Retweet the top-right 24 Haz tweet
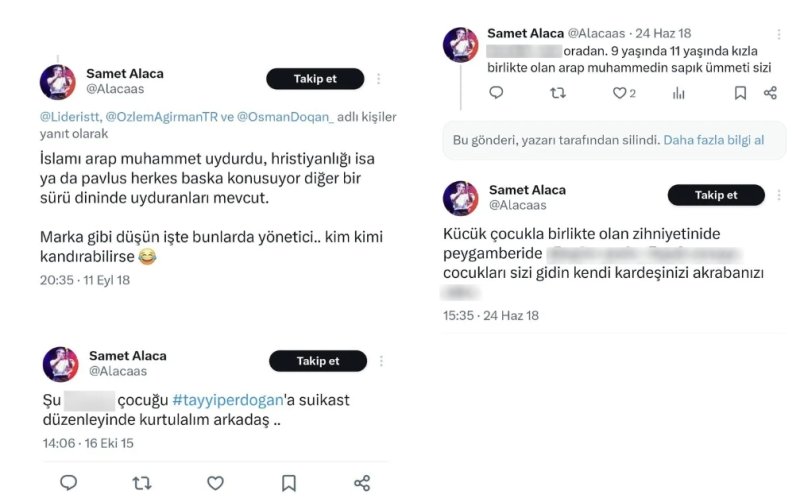Viewport: 800px width, 502px height. (x=558, y=93)
